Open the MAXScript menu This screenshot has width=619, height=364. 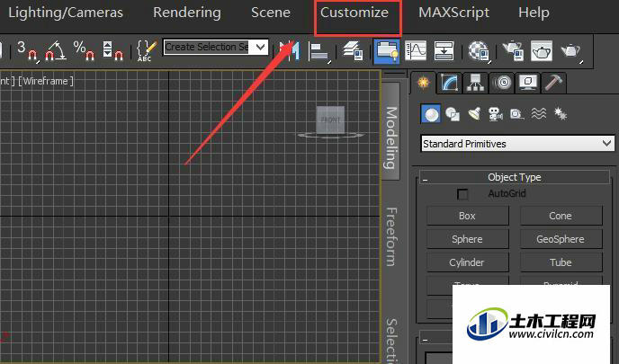tap(453, 13)
